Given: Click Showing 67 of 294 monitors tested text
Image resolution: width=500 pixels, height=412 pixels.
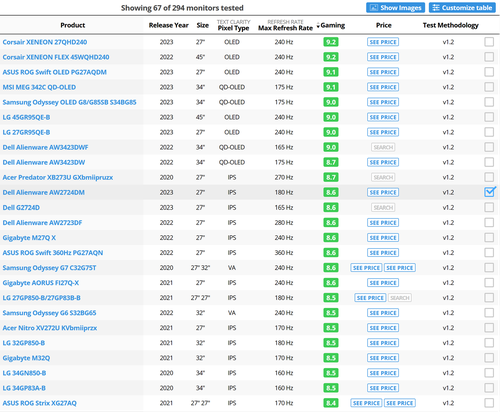Looking at the screenshot, I should tap(182, 8).
